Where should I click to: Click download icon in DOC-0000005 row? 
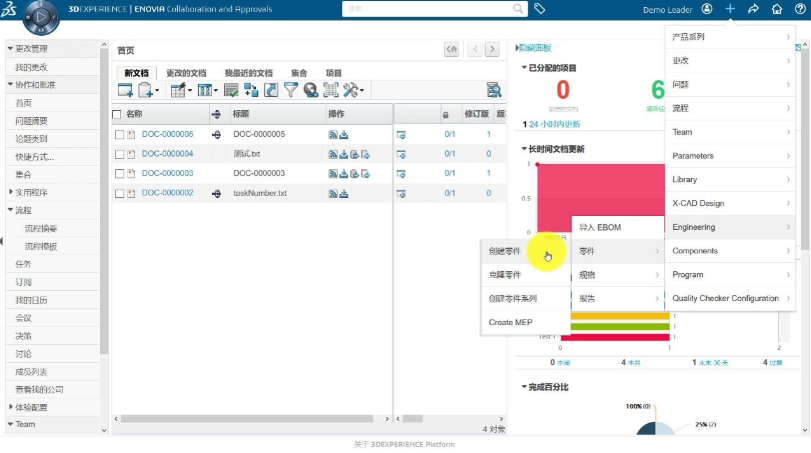point(344,134)
